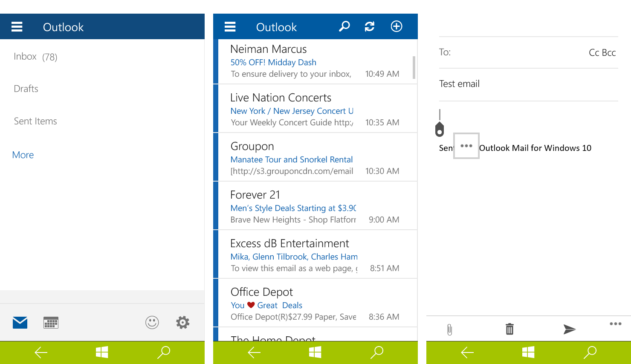Switch to Mail via envelope icon
Screen dimensions: 631x364
tap(20, 323)
